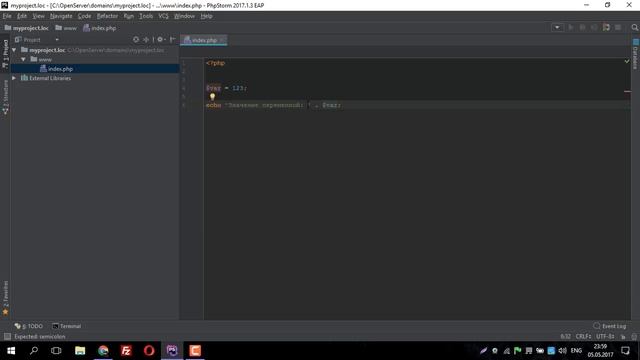Open the Refactor menu
The width and height of the screenshot is (640, 360).
point(107,16)
